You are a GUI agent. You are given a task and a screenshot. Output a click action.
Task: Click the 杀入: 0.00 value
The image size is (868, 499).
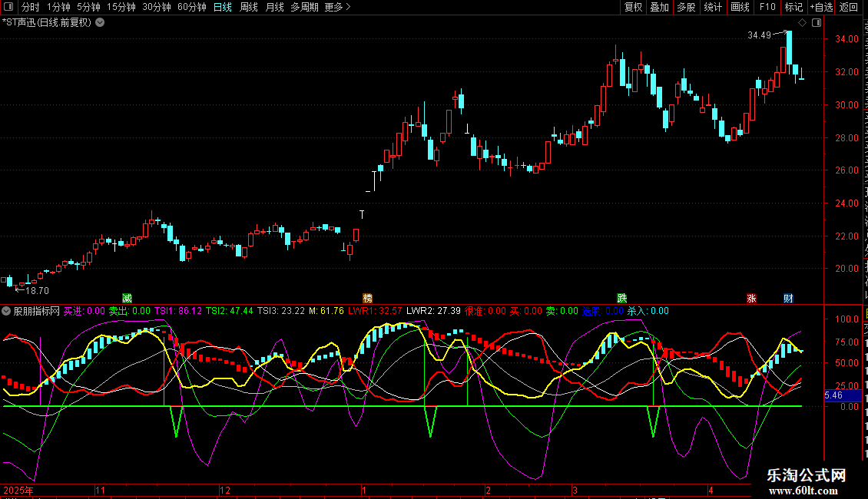click(x=648, y=311)
